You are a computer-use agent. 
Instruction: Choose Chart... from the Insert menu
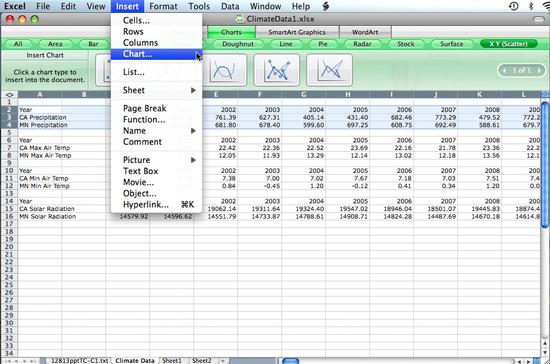click(x=156, y=54)
